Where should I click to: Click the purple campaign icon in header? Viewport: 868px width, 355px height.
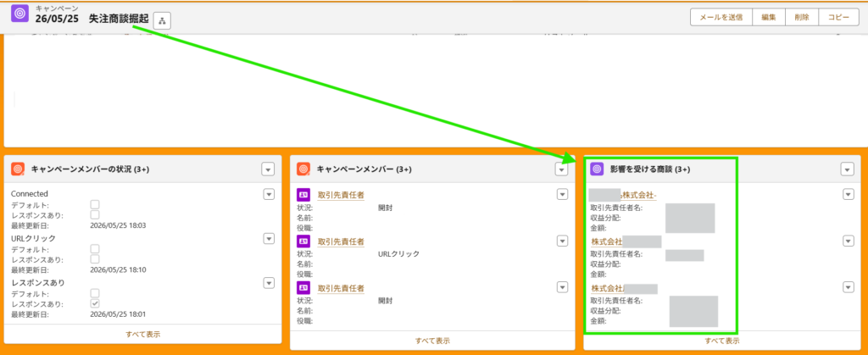click(x=20, y=14)
